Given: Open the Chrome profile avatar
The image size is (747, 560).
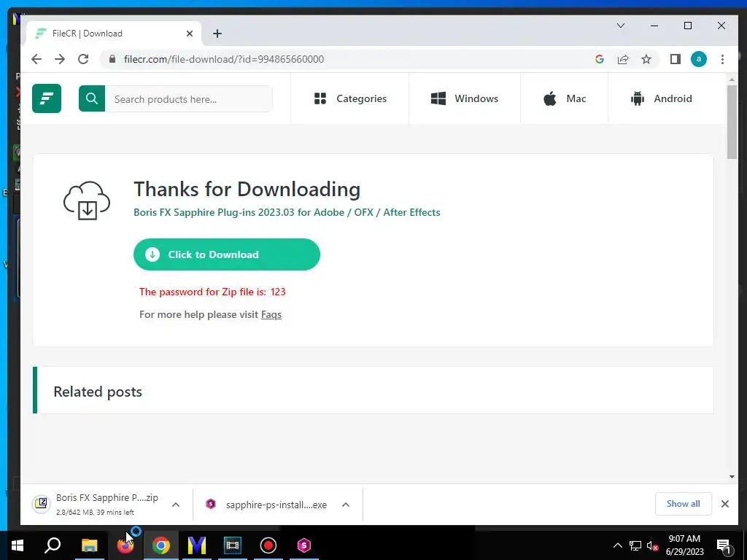Looking at the screenshot, I should [698, 59].
